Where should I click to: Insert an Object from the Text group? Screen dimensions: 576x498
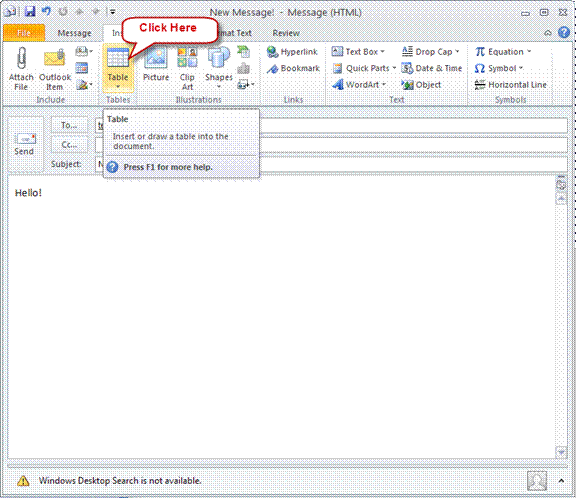pos(421,85)
